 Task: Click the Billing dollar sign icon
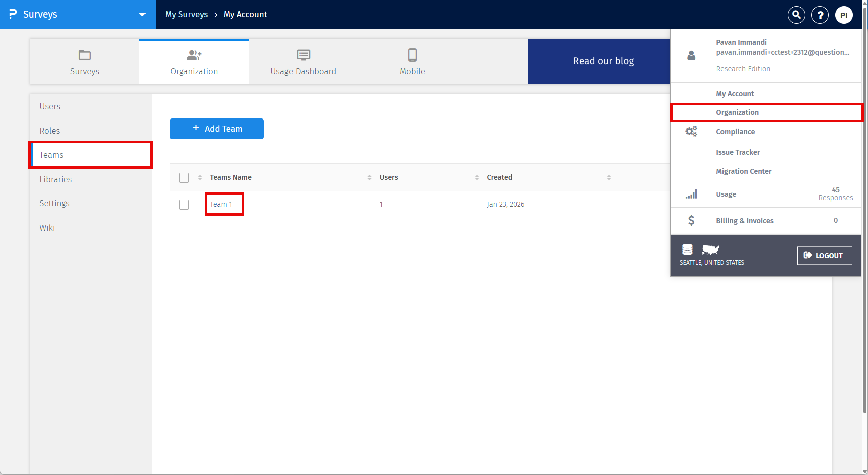[x=692, y=220]
